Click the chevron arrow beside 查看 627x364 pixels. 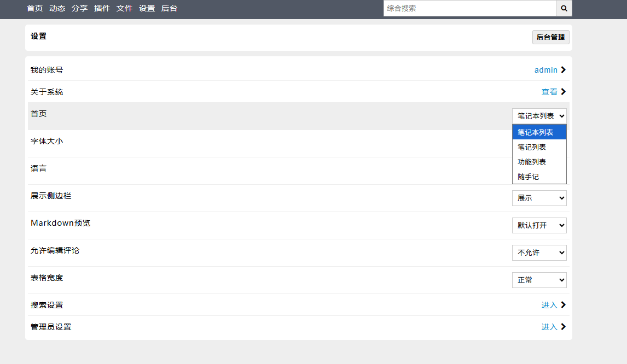(564, 92)
